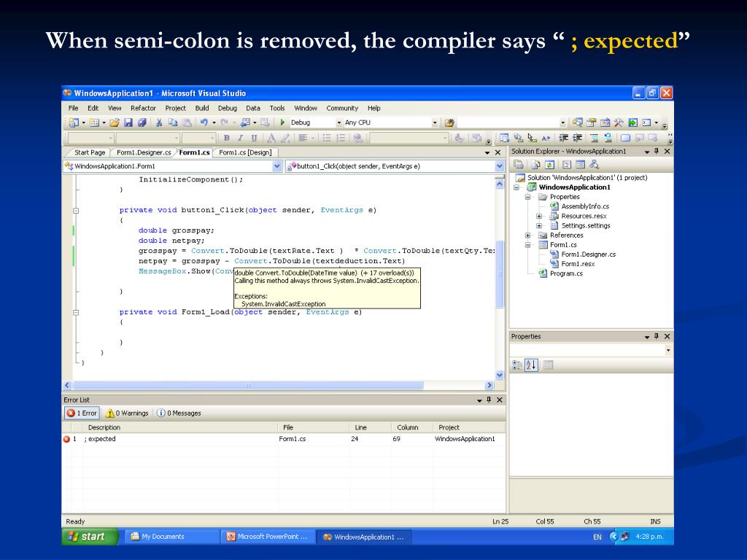This screenshot has width=747, height=560.
Task: Toggle the 1 Error filter button
Action: (x=82, y=413)
